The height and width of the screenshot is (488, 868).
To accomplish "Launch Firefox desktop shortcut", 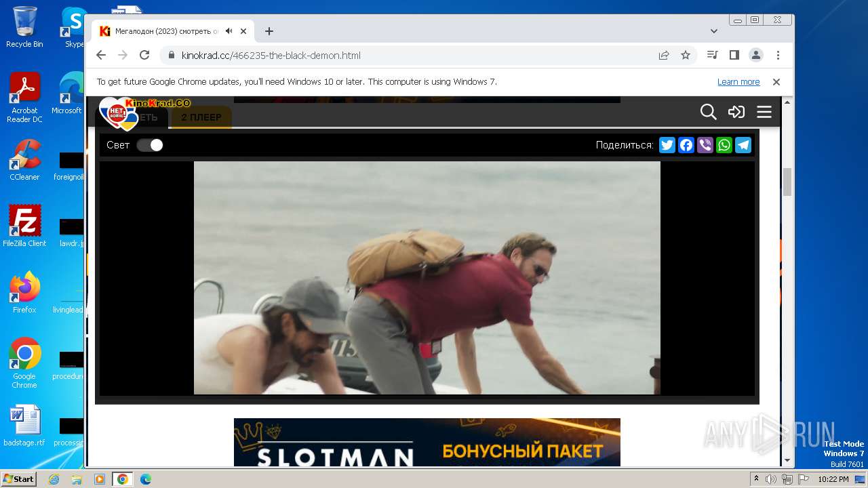I will tap(24, 292).
